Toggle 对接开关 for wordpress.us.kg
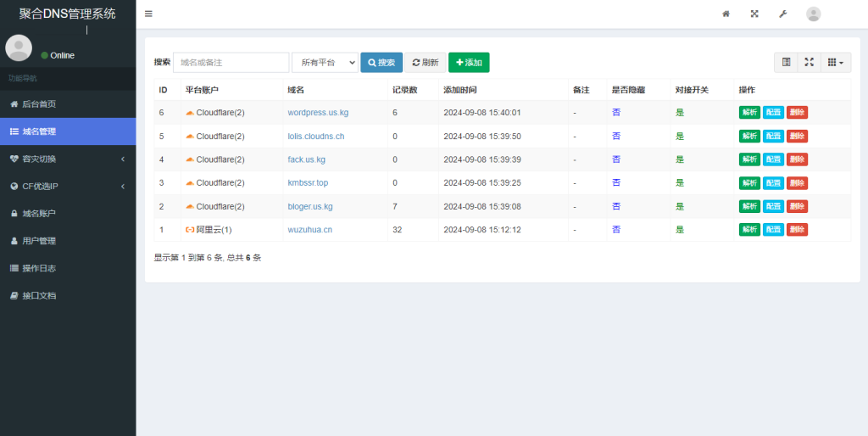This screenshot has width=868, height=436. tap(680, 113)
